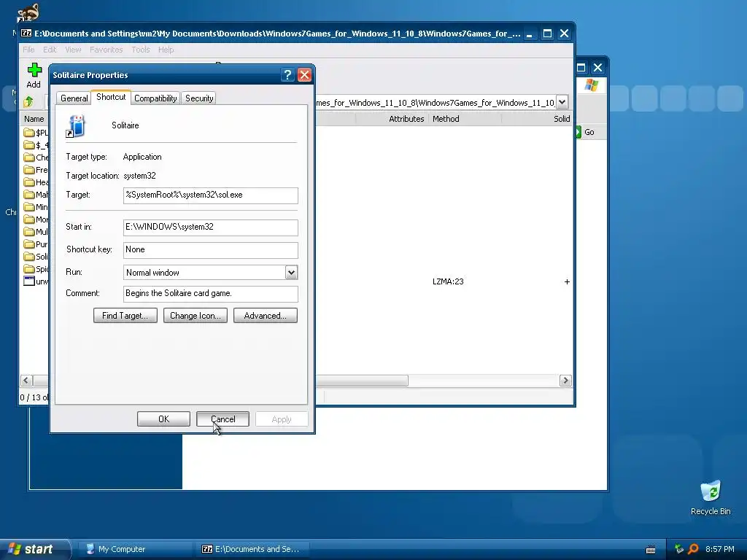The height and width of the screenshot is (560, 747).
Task: Click the question mark help button on Solitaire Properties
Action: pyautogui.click(x=287, y=75)
